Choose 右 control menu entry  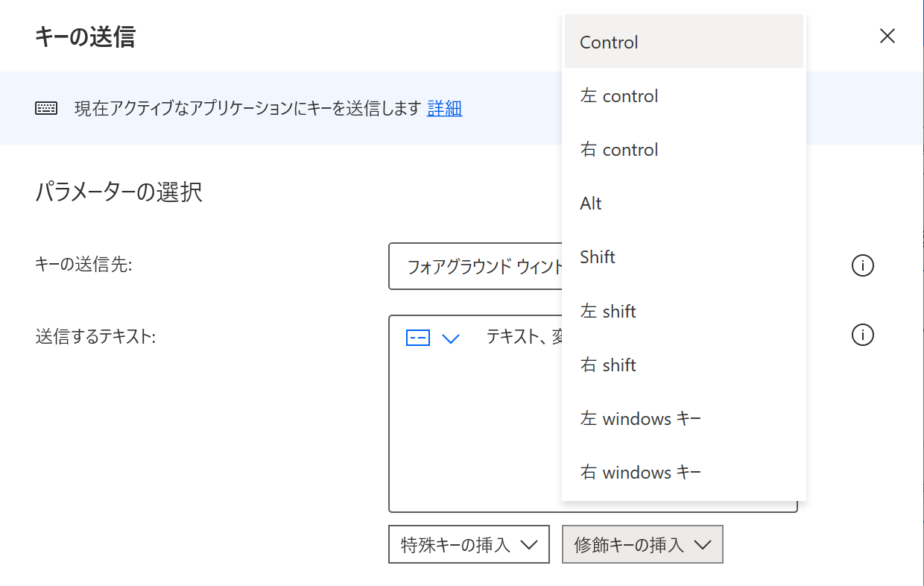pos(683,150)
